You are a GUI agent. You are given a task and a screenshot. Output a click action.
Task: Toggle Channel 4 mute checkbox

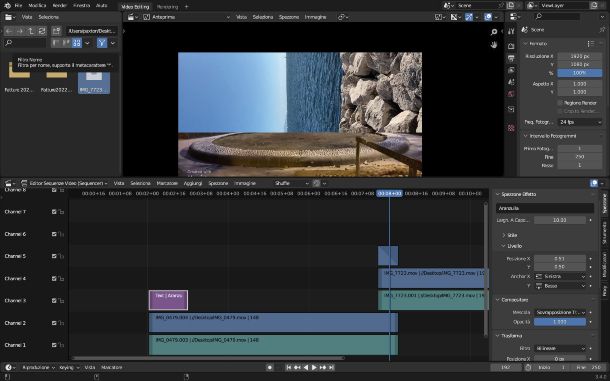(x=54, y=279)
